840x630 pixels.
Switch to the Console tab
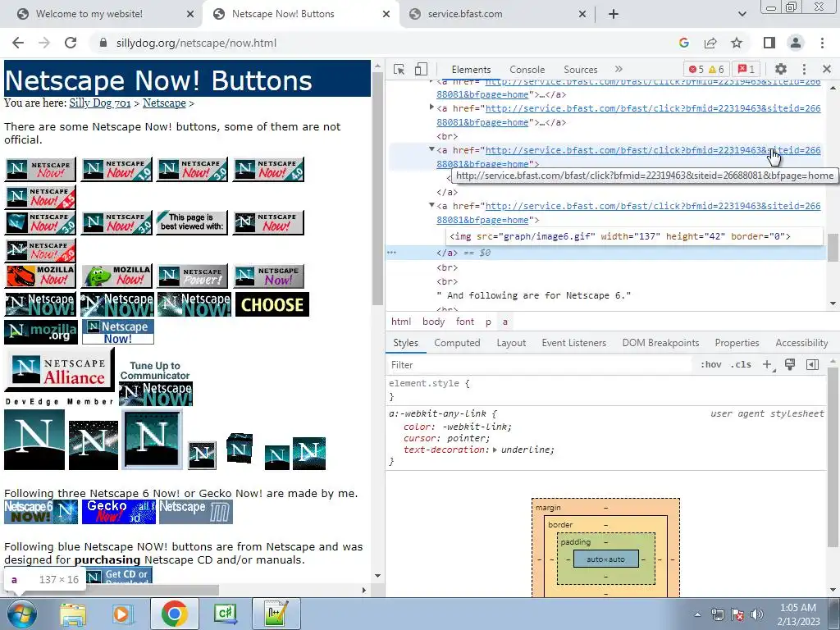[527, 70]
